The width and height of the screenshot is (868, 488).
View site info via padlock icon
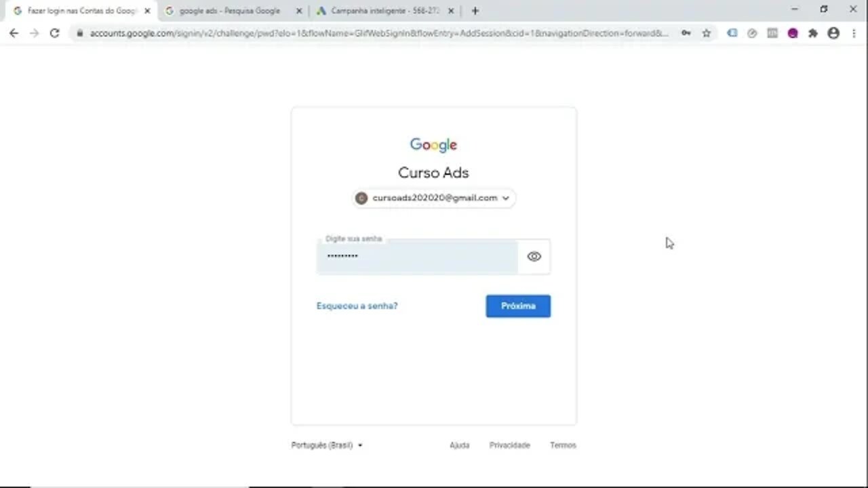[x=79, y=33]
